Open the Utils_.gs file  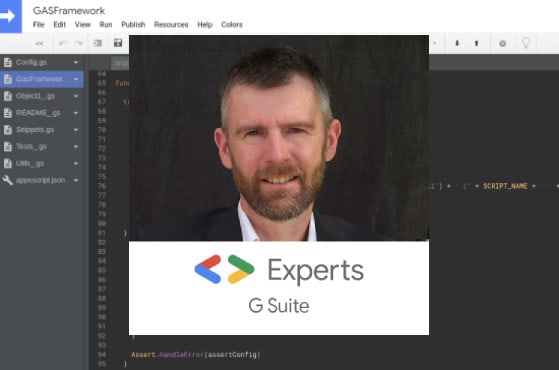30,164
